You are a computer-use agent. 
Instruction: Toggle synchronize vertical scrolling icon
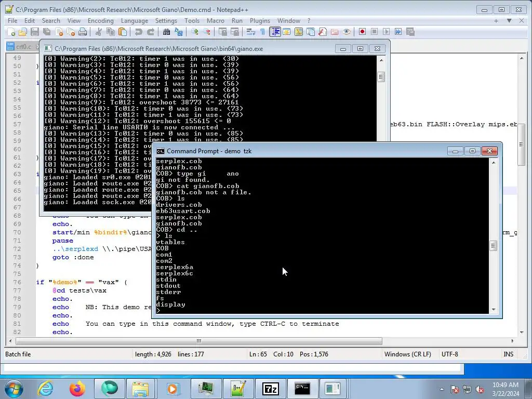point(222,32)
